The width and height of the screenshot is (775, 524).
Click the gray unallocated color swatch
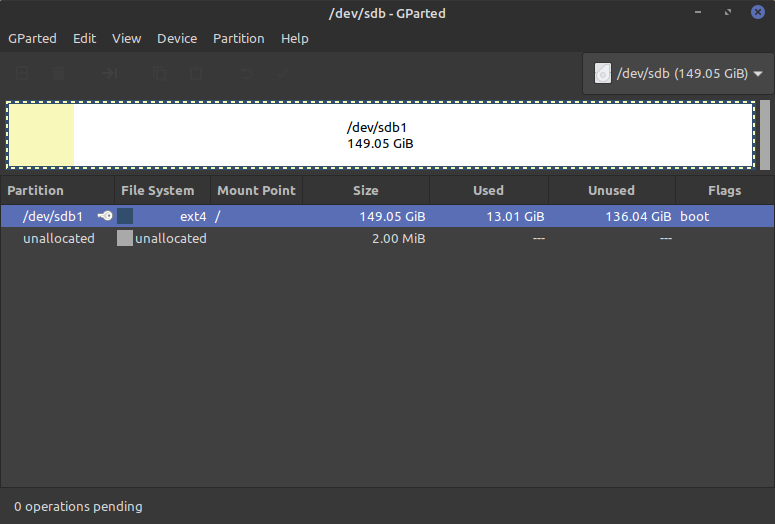tap(125, 238)
